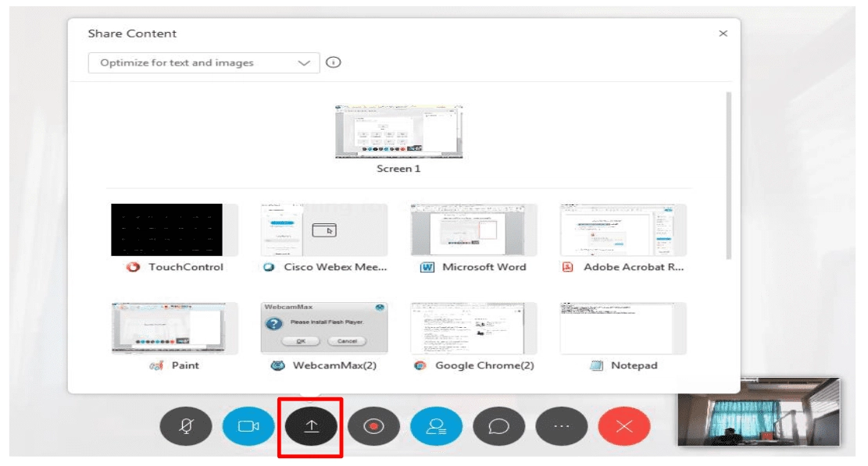This screenshot has width=868, height=466.
Task: Share the Notepad window
Action: pos(623,329)
